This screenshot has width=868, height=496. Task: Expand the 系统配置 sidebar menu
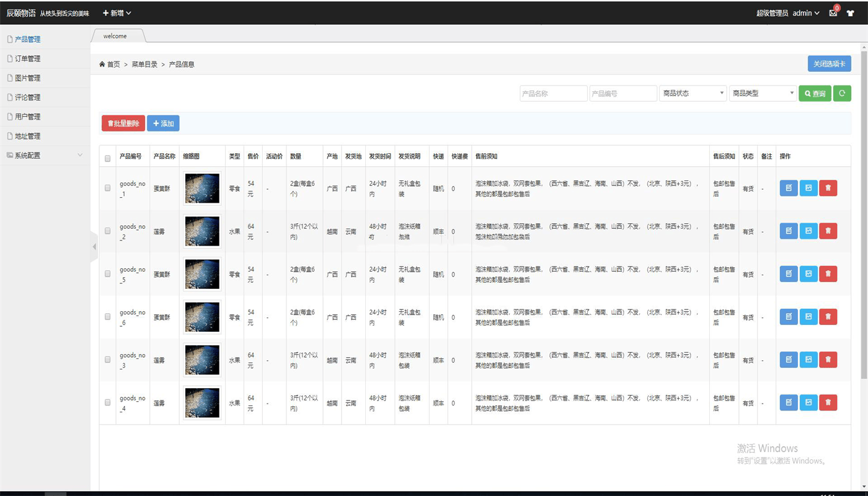point(45,156)
